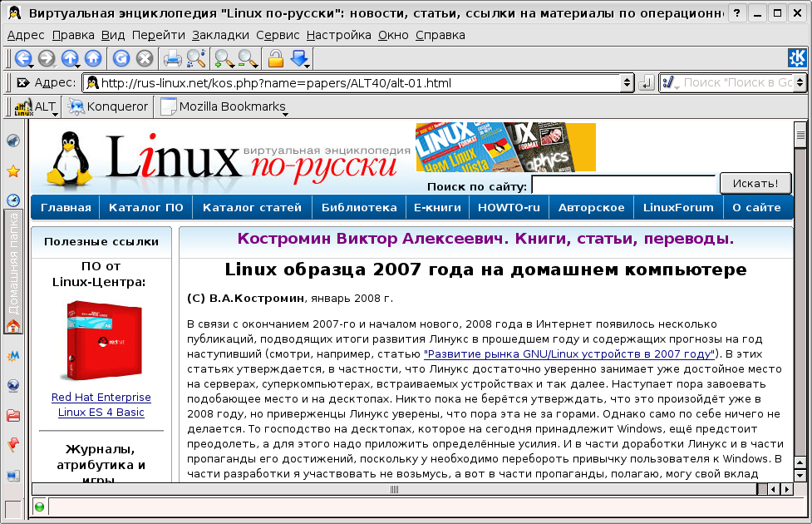Click the green status indicator in status bar
The image size is (812, 524).
click(x=39, y=507)
